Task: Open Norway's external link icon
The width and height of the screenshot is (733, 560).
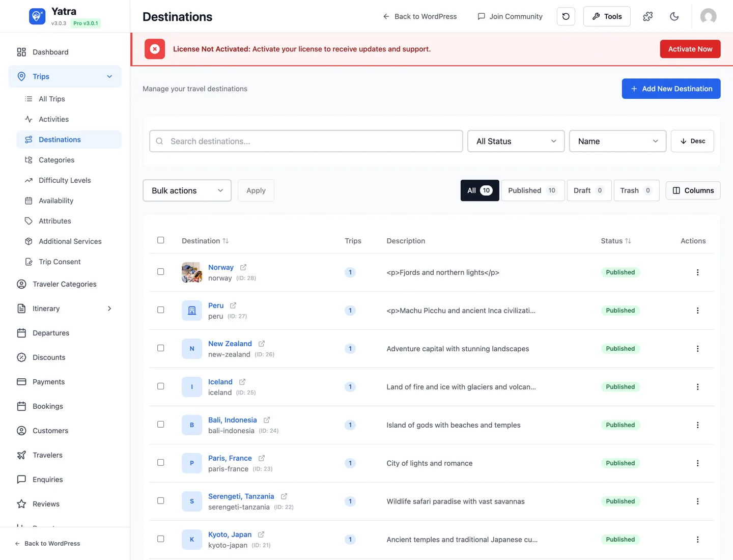Action: (x=243, y=267)
